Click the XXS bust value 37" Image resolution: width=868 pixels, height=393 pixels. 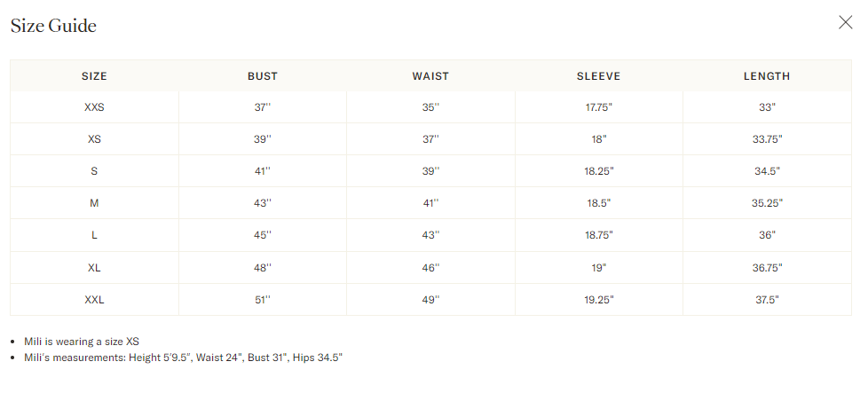pos(263,107)
